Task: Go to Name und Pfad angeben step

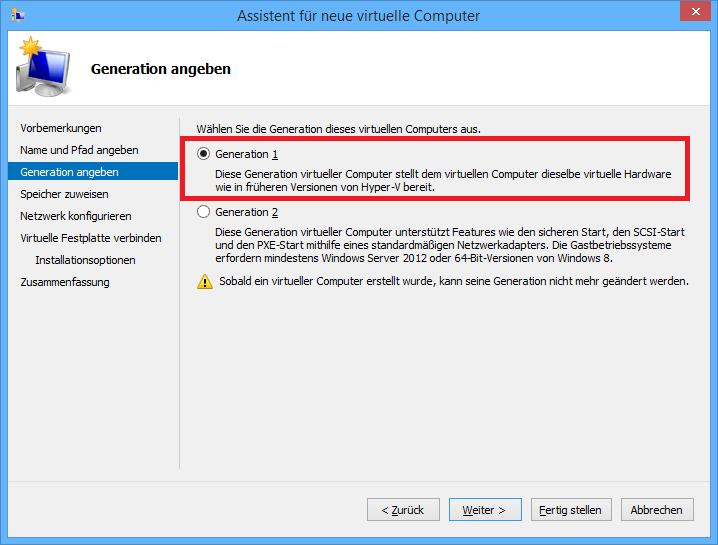Action: (x=79, y=150)
